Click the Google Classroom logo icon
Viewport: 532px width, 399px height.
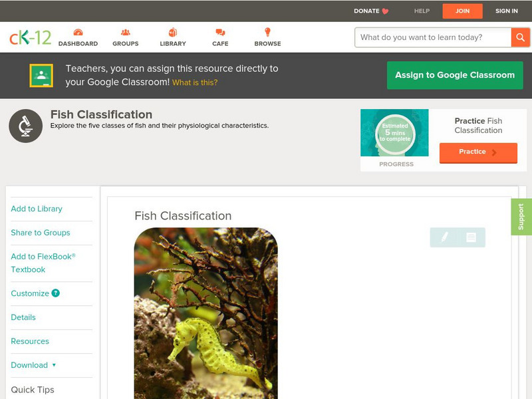click(41, 75)
